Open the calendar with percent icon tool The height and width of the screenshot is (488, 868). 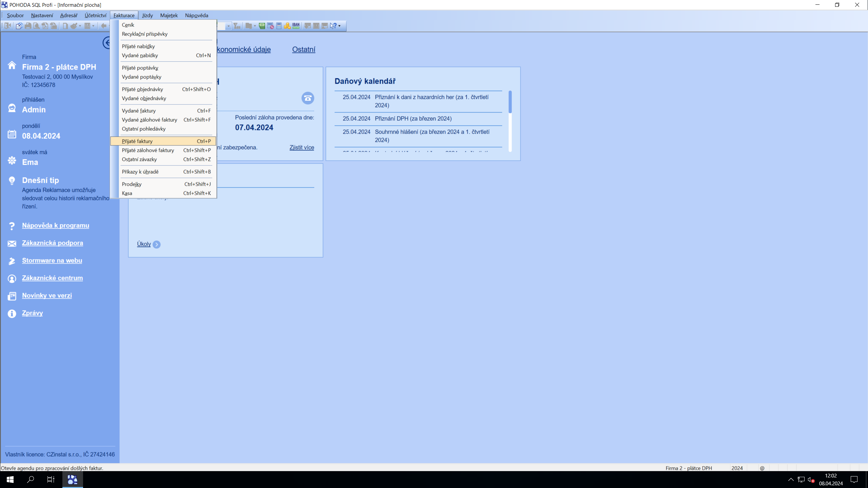click(270, 26)
